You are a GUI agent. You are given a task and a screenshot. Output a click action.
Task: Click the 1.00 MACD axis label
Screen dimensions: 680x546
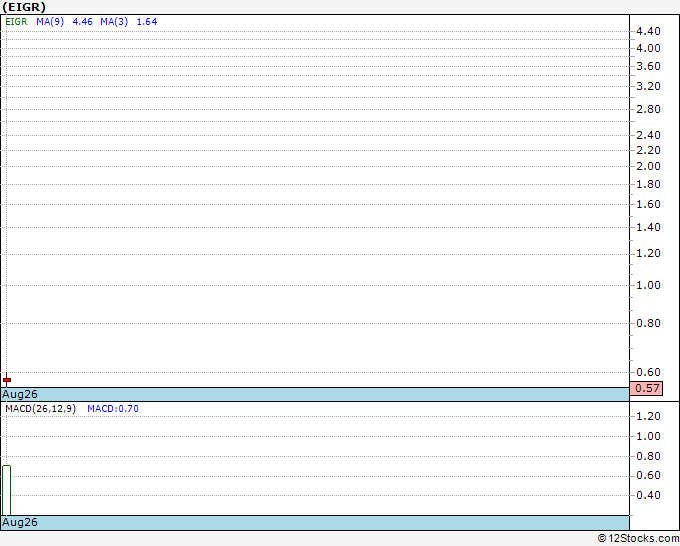tap(648, 436)
